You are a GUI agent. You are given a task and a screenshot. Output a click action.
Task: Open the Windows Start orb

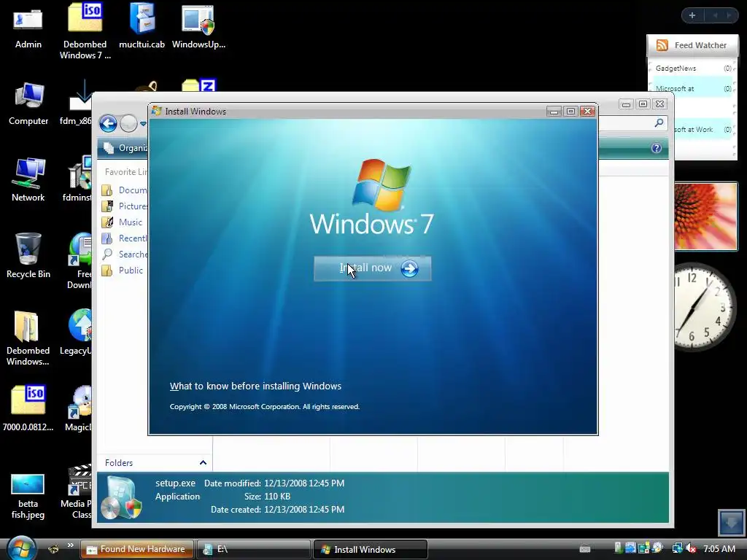21,548
